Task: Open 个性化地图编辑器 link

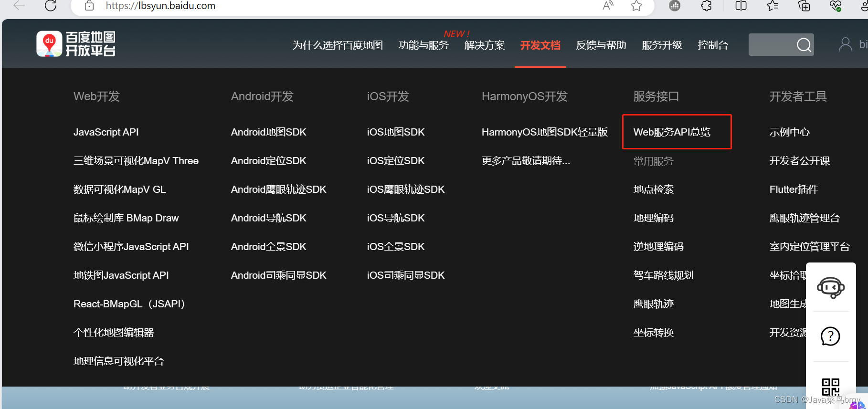Action: click(114, 333)
